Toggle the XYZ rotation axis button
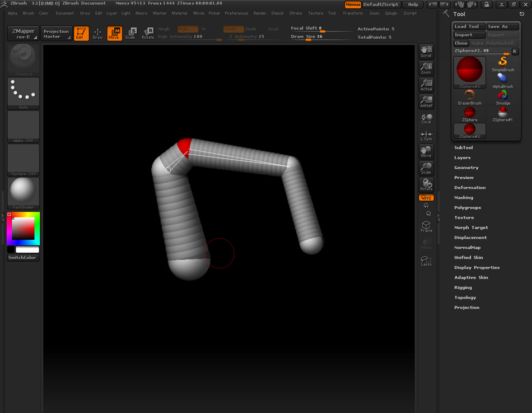This screenshot has width=532, height=413. (426, 198)
